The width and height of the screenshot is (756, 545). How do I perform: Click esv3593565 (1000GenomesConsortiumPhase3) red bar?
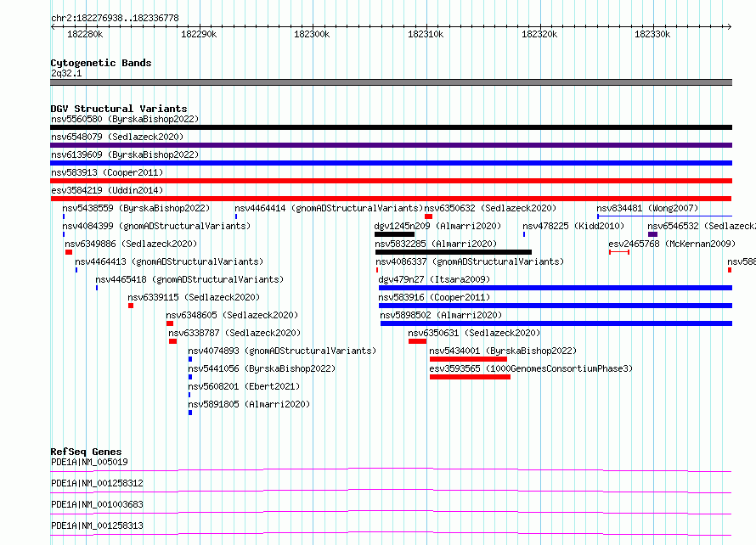click(470, 377)
